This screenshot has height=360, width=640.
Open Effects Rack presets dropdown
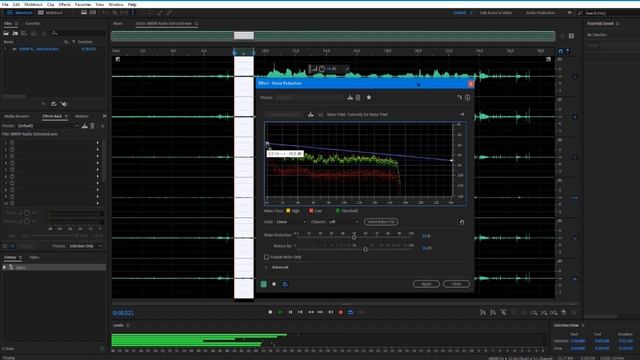coord(48,126)
